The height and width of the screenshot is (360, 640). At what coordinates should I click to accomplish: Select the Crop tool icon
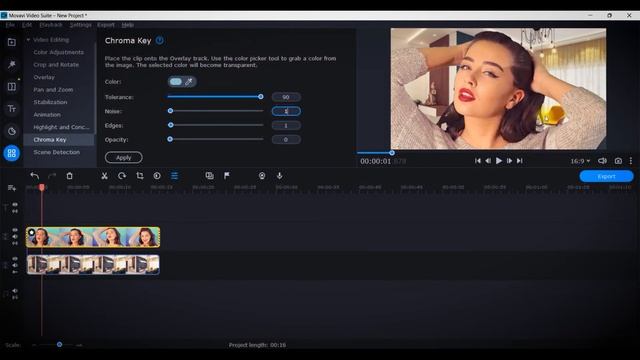coord(140,176)
